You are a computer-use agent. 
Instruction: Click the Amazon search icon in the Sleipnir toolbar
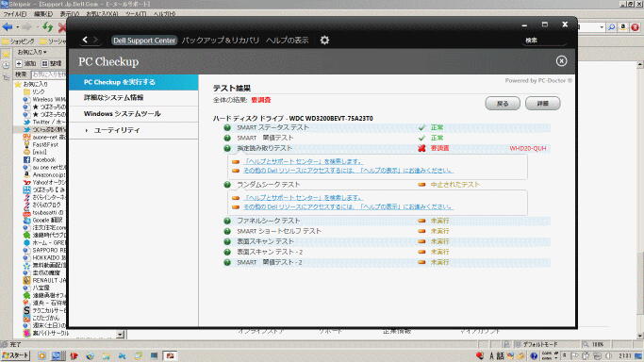click(x=623, y=27)
